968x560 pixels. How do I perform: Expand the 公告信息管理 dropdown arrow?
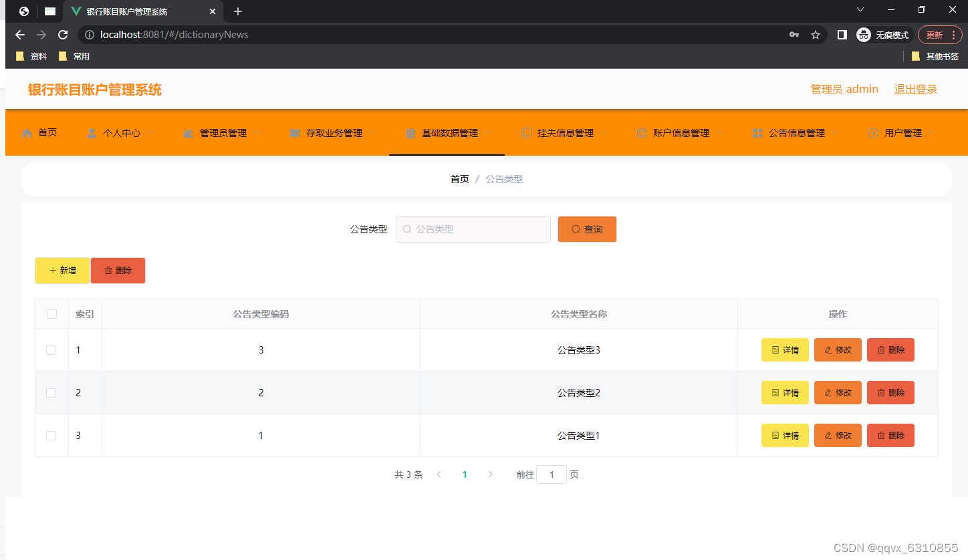[834, 132]
